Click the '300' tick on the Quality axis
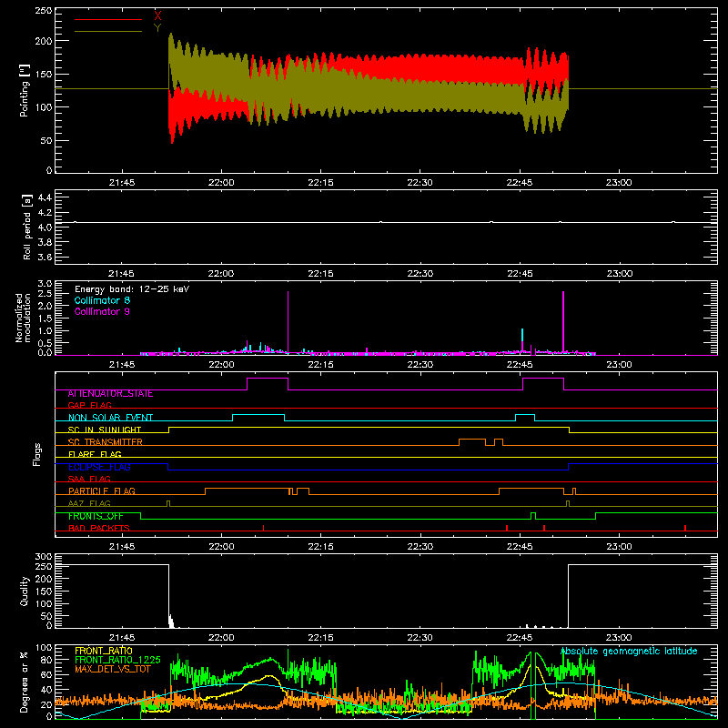728x728 pixels. pos(44,557)
